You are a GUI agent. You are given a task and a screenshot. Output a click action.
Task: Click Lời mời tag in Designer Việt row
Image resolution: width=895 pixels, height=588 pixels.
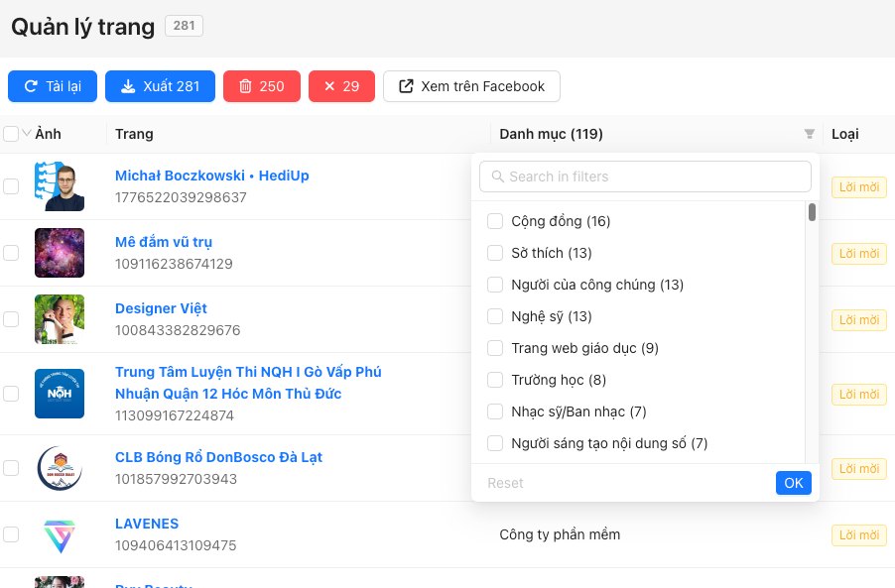(x=859, y=320)
